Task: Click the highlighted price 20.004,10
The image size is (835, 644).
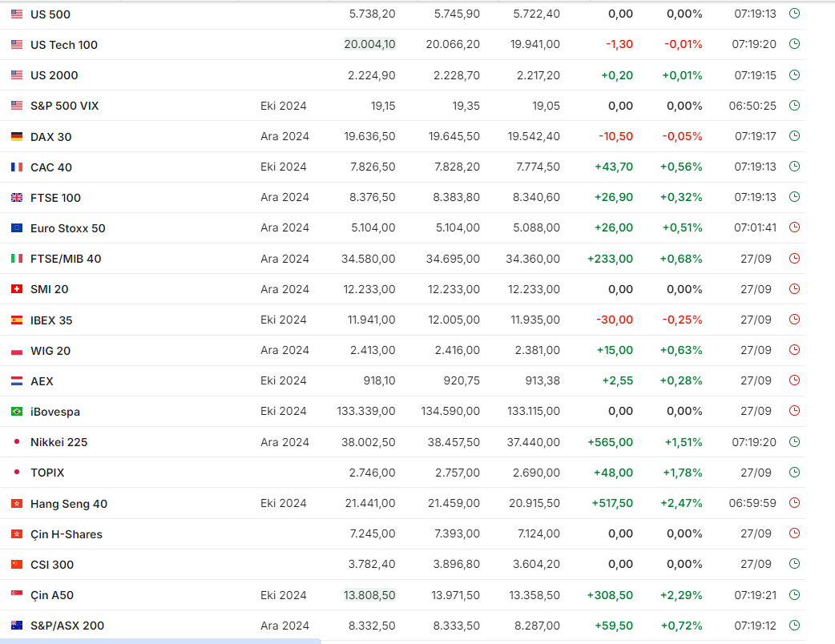Action: tap(369, 44)
